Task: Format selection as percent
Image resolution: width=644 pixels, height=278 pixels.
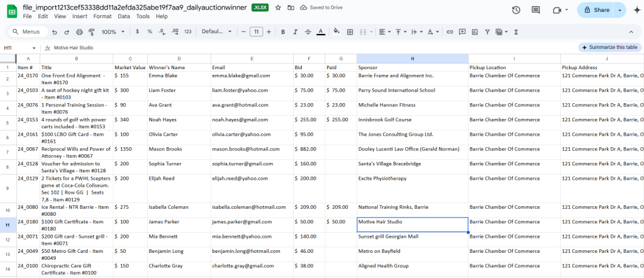Action: click(150, 31)
